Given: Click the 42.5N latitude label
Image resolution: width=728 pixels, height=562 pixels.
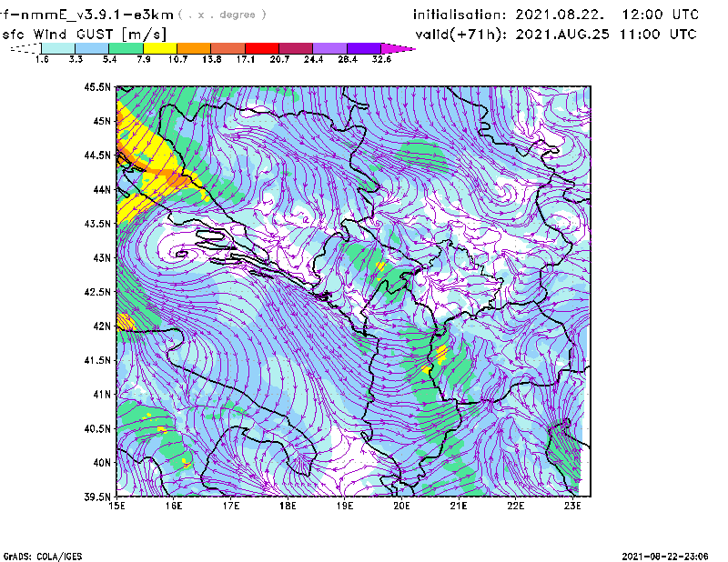Looking at the screenshot, I should [97, 292].
